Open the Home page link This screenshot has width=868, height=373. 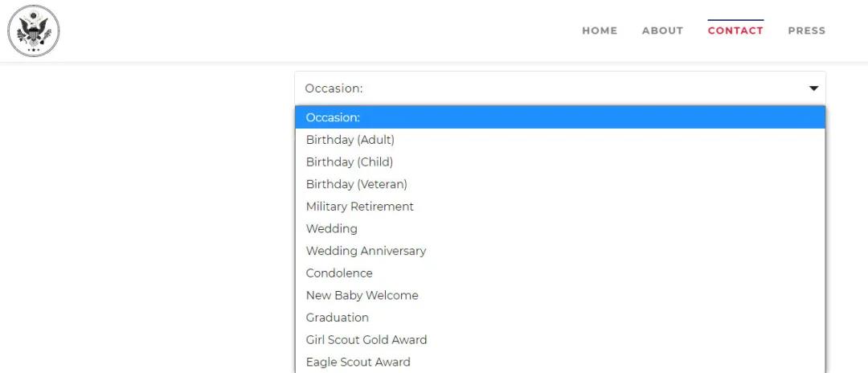pos(600,31)
